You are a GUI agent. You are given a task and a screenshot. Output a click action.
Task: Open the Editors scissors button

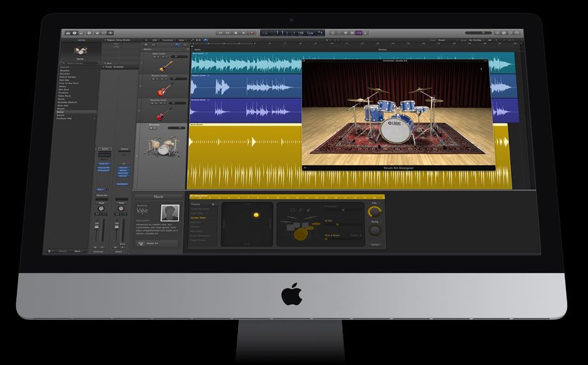(x=110, y=33)
